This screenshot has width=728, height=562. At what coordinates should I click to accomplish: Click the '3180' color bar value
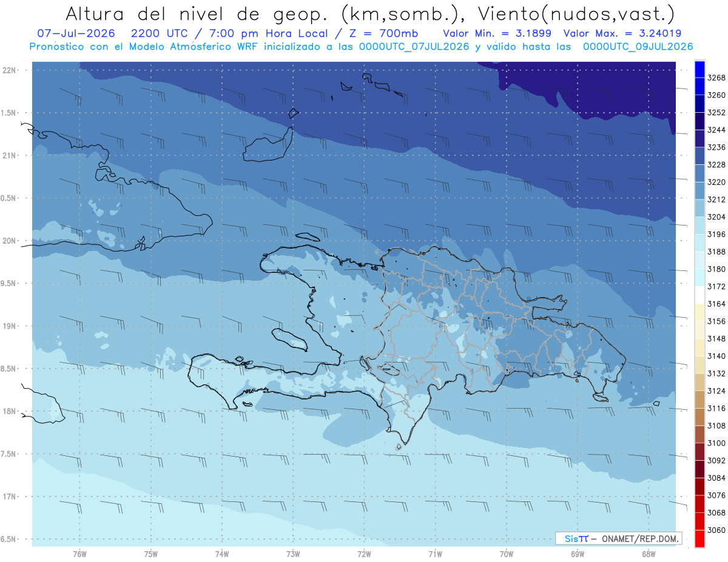(716, 269)
